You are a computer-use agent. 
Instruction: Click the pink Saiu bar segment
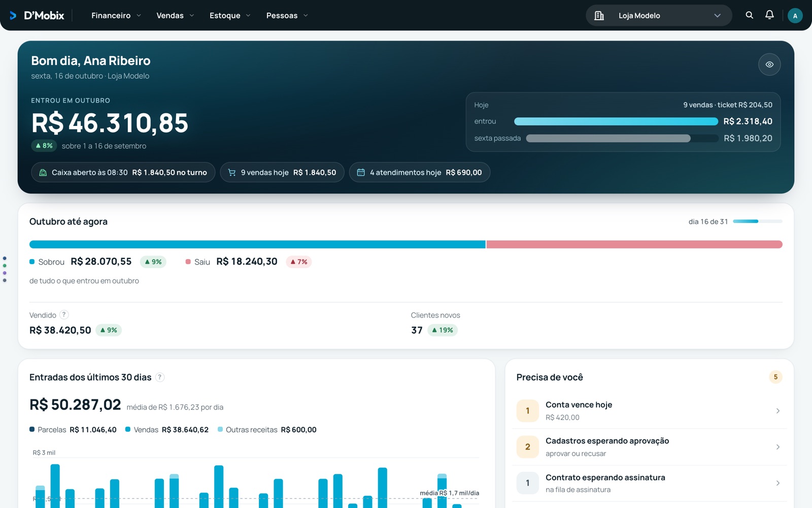[x=634, y=244]
